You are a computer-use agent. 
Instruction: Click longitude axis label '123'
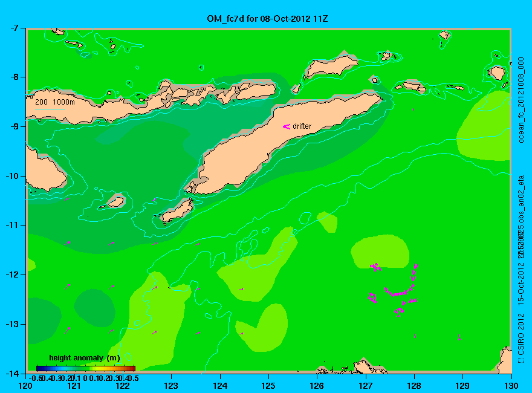tap(171, 386)
